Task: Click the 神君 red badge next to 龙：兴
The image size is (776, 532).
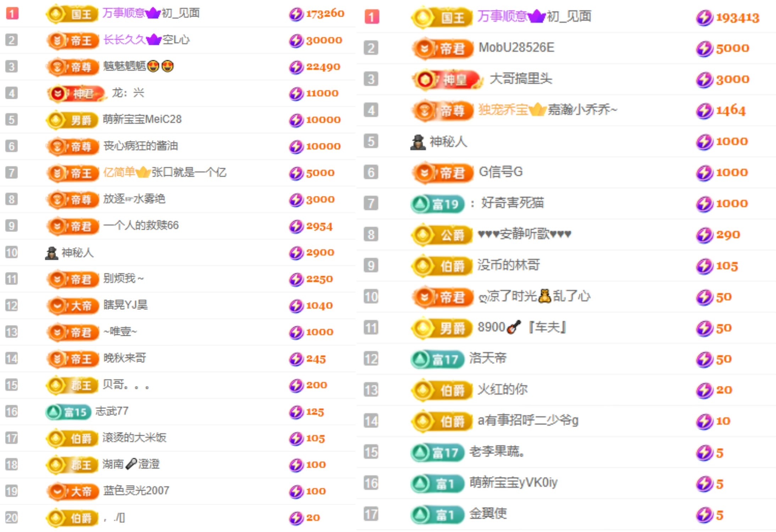Action: [x=76, y=93]
